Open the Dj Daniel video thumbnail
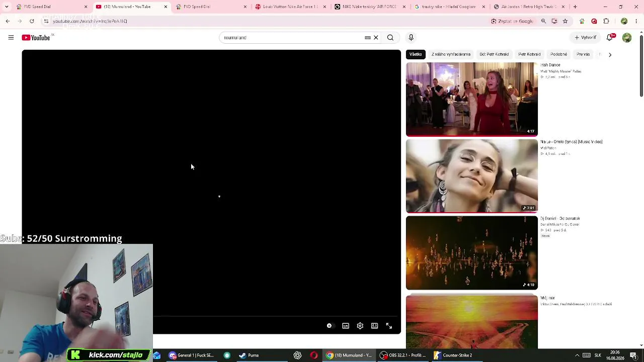 click(x=471, y=253)
